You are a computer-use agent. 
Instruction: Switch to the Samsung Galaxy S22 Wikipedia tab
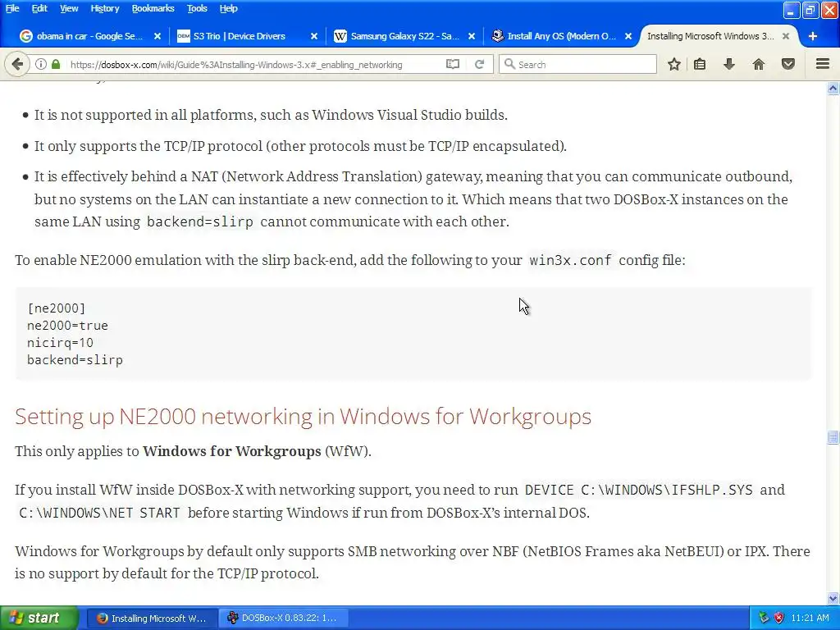tap(404, 36)
